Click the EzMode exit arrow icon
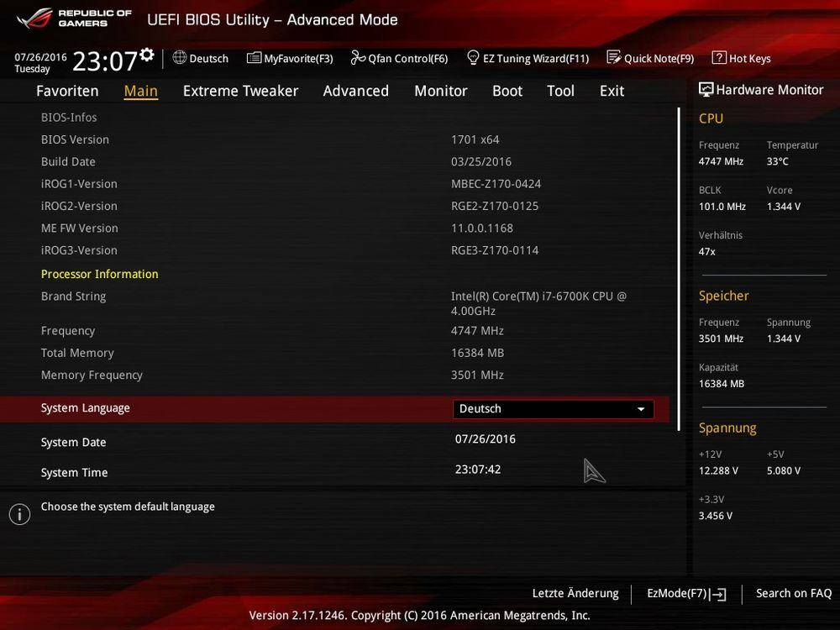The width and height of the screenshot is (840, 630). click(x=718, y=594)
